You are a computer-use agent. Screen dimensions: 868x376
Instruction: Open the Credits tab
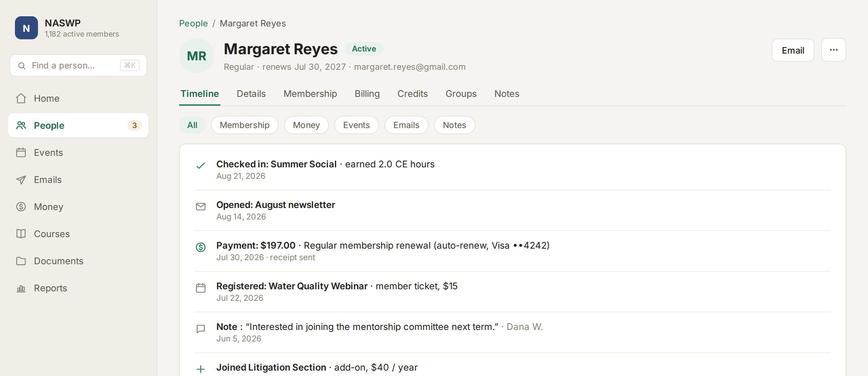tap(413, 94)
